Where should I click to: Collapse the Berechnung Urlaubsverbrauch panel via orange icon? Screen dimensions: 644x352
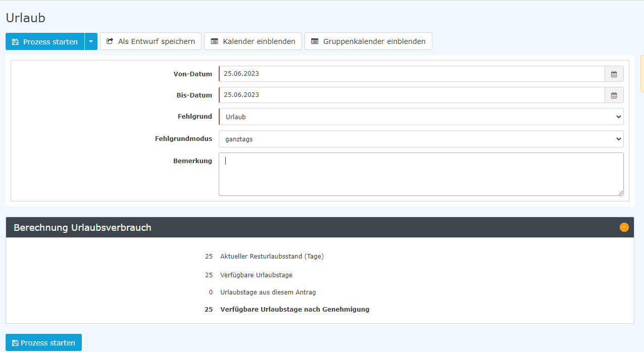624,227
